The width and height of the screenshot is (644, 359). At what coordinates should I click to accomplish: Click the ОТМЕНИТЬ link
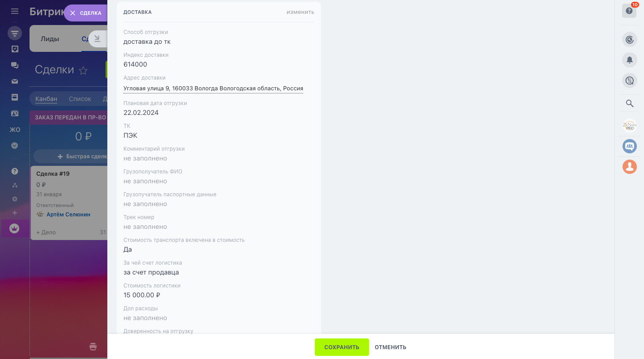pos(390,347)
